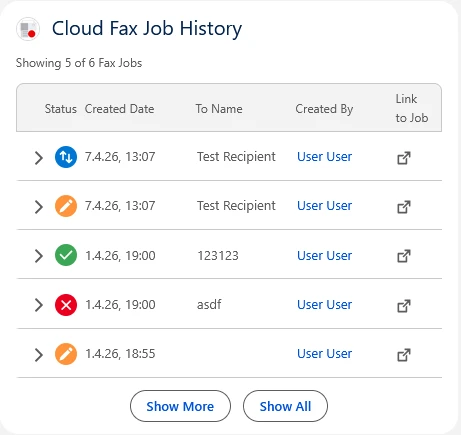This screenshot has width=461, height=435.
Task: Click the green success checkmark status icon
Action: 66,255
